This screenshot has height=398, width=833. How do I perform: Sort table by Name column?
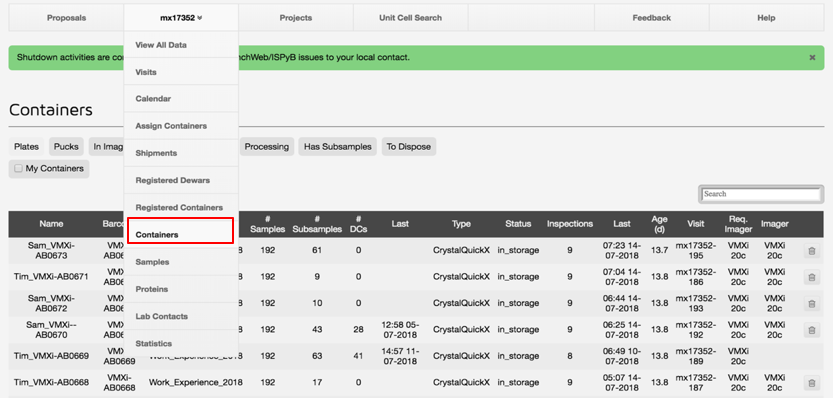pyautogui.click(x=52, y=224)
